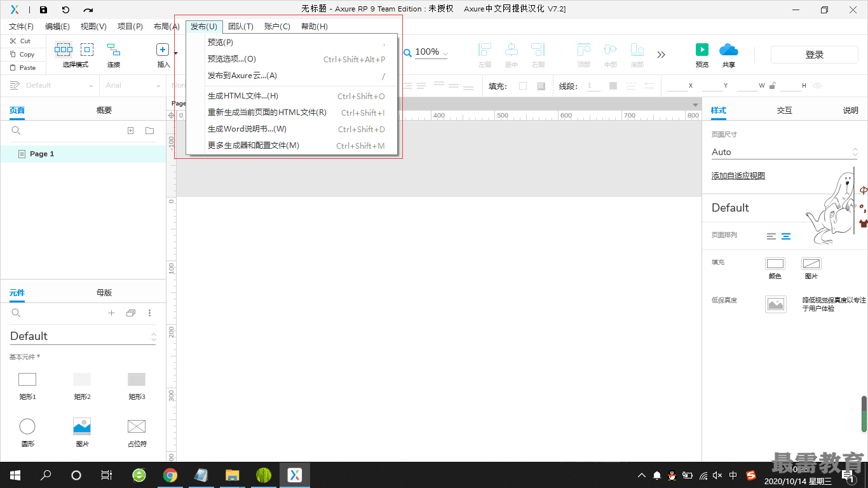Toggle the hidden eye icon beside H
868x488 pixels.
[817, 86]
